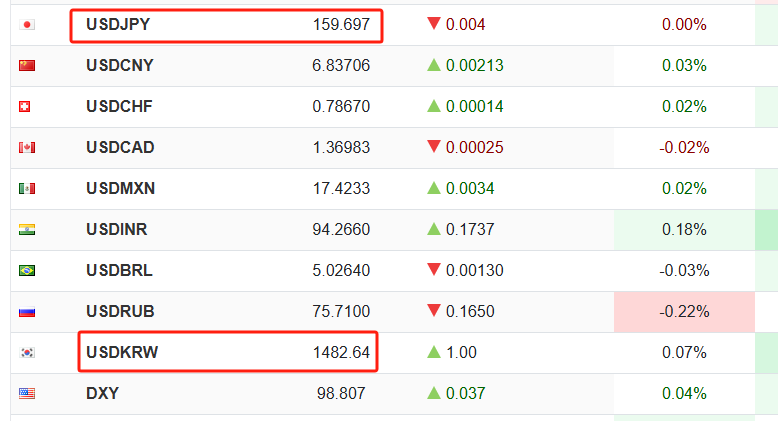Click the United States flag beside DXY
This screenshot has width=778, height=421.
coord(27,393)
